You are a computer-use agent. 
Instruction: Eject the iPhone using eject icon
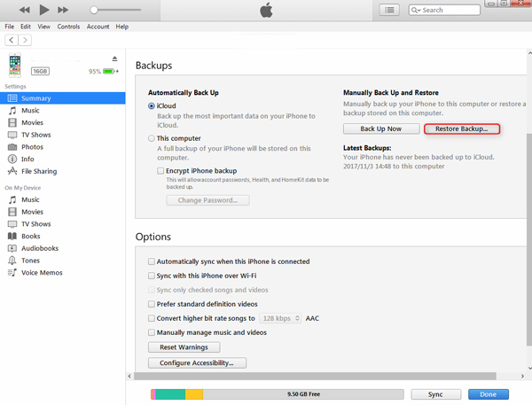(x=114, y=58)
